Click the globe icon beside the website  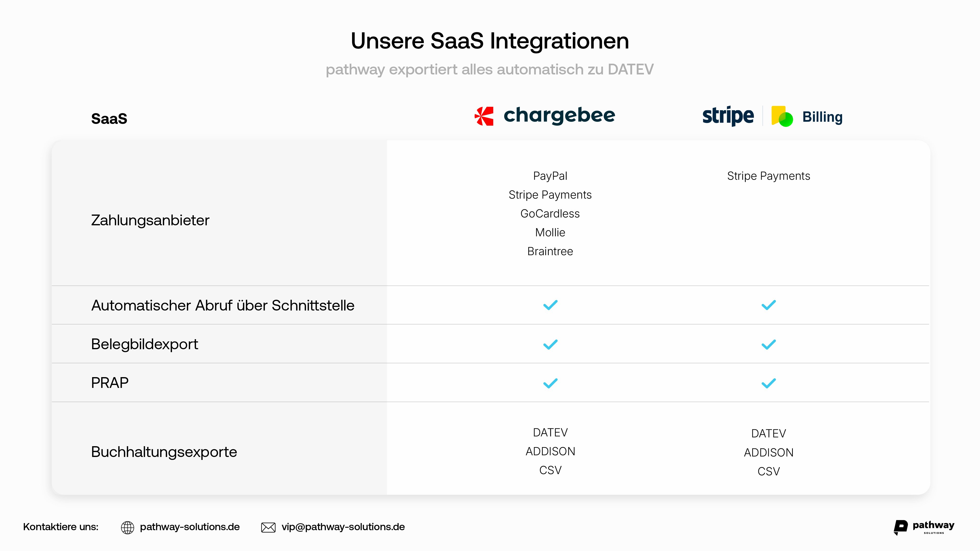pos(127,527)
